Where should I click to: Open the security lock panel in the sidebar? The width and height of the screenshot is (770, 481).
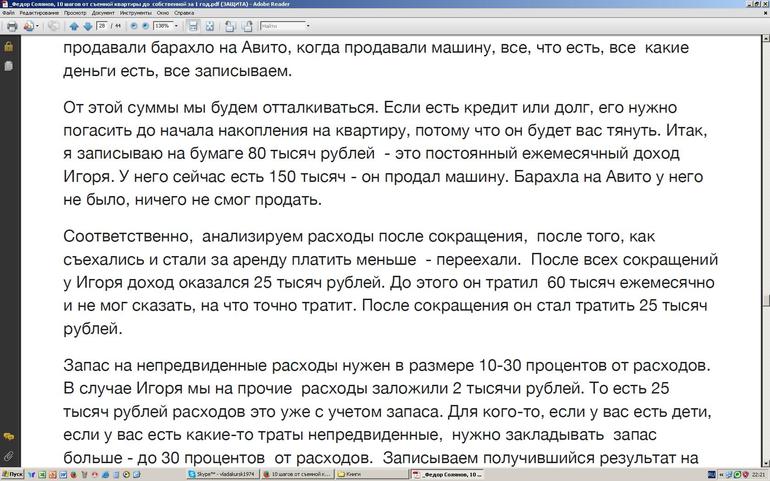8,47
